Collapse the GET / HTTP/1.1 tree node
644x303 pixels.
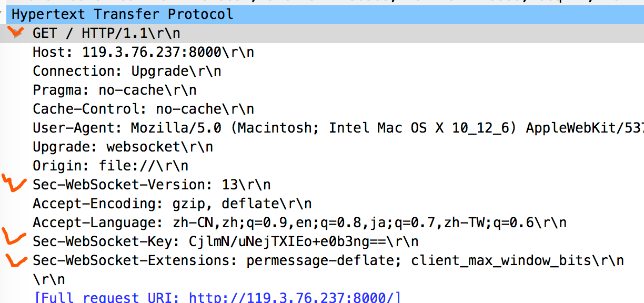17,33
